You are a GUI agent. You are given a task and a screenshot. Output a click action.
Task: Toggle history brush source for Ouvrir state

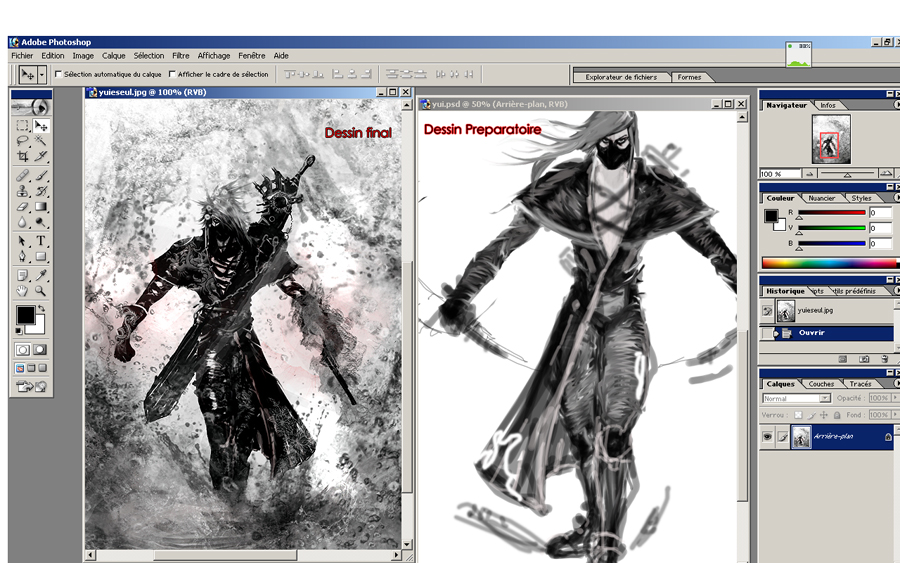point(767,333)
